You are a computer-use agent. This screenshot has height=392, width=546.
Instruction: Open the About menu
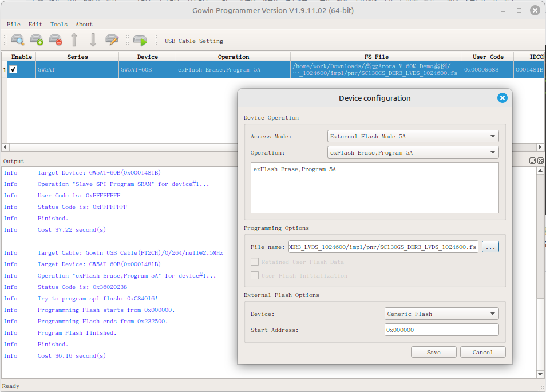tap(84, 25)
